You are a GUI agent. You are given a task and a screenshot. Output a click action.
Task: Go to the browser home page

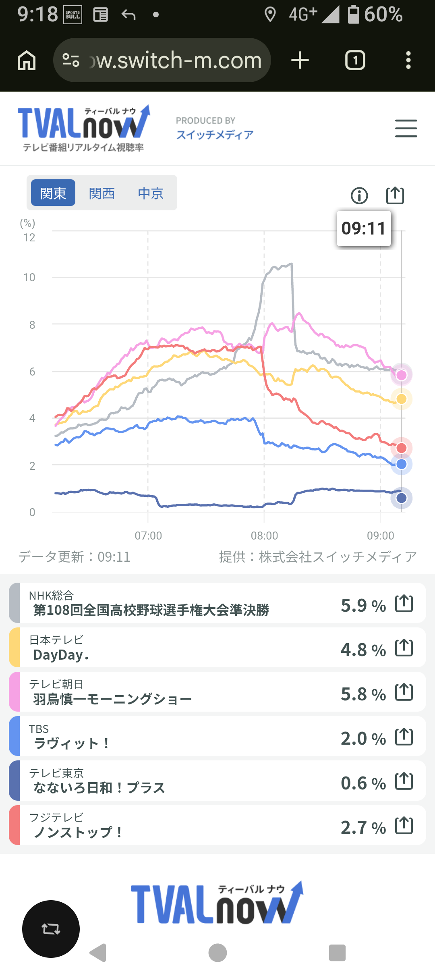click(27, 60)
